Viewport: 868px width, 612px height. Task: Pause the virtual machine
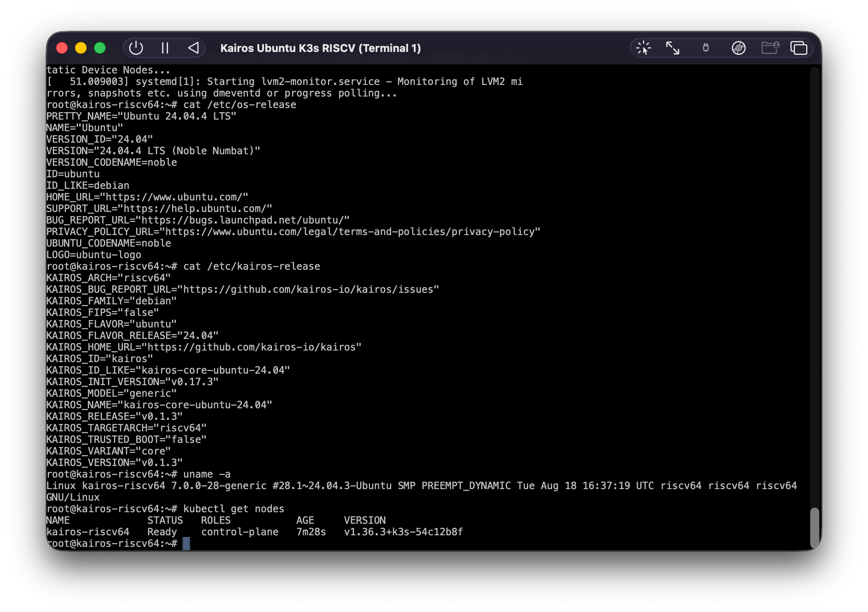[165, 48]
